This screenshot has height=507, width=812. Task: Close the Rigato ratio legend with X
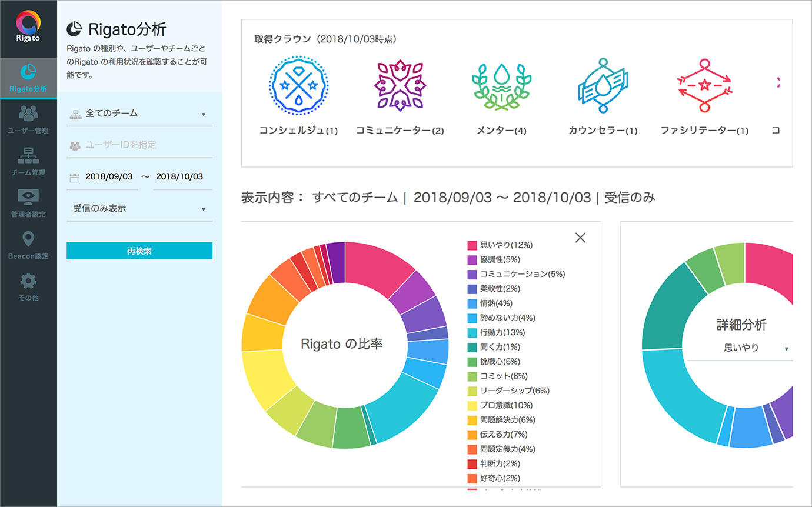point(580,238)
